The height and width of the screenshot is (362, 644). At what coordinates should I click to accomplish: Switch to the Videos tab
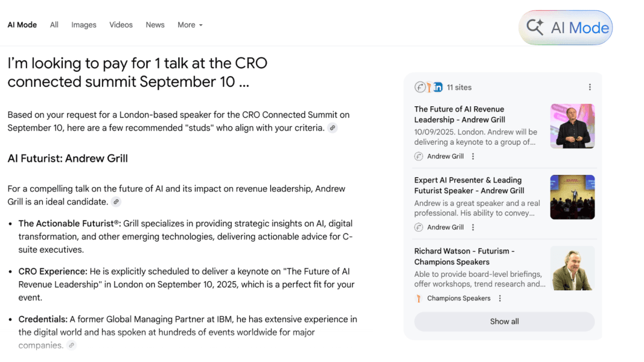click(121, 25)
